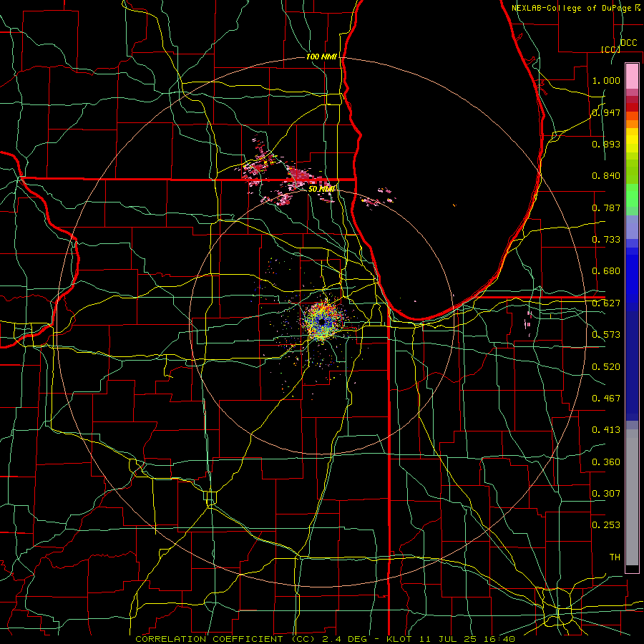644x644 pixels.
Task: Select the 0.627 scale value
Action: [606, 303]
